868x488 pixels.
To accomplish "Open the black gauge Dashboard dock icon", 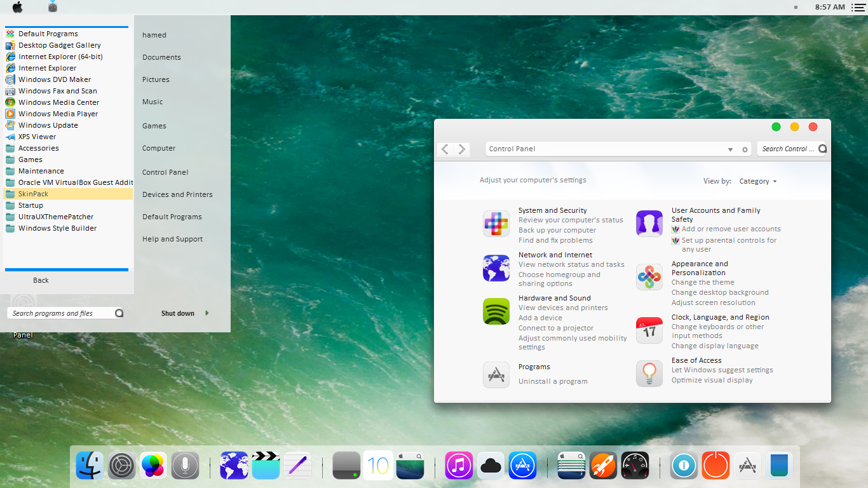I will 635,466.
